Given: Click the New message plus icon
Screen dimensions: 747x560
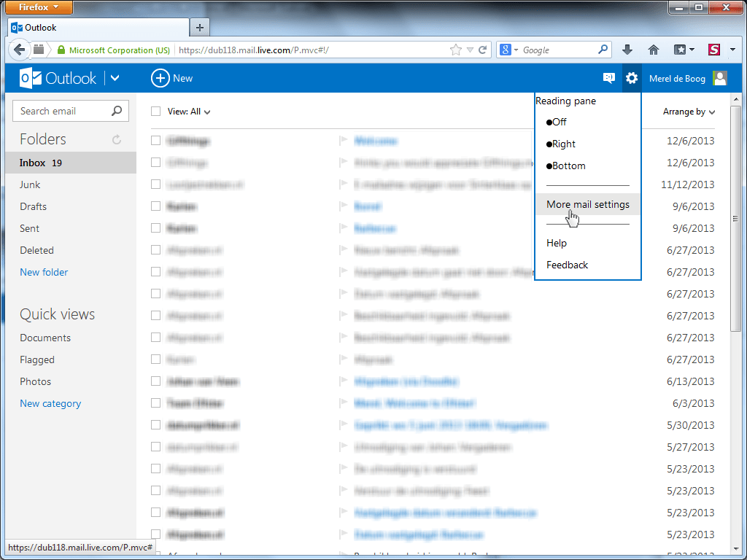Looking at the screenshot, I should pyautogui.click(x=160, y=78).
